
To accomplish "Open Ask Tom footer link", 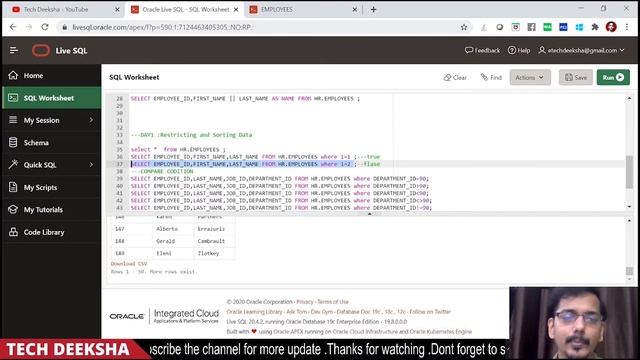I will point(297,311).
